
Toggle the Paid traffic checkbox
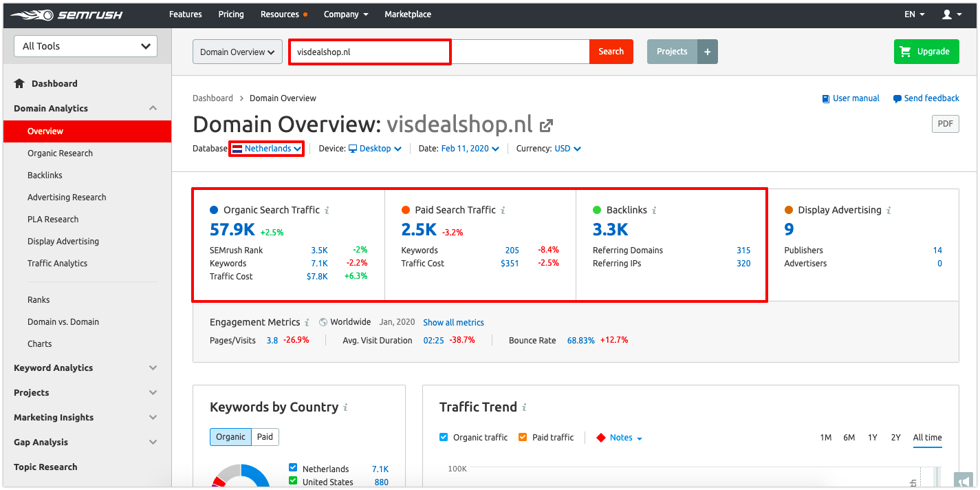pos(523,437)
